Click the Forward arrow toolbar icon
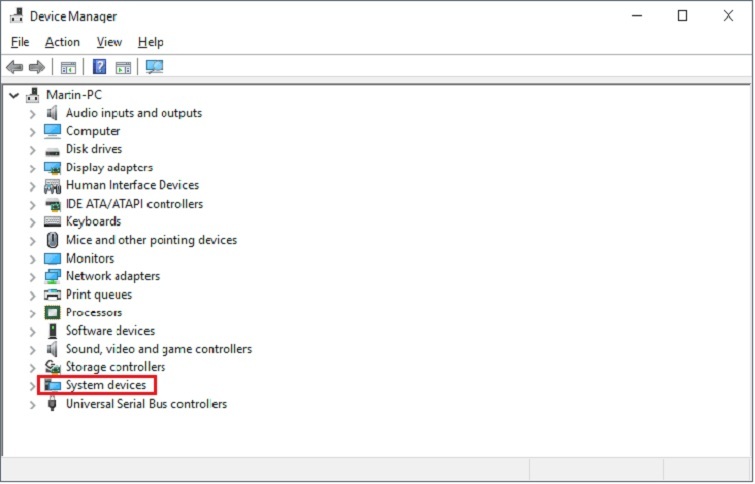This screenshot has height=484, width=755. [x=37, y=67]
